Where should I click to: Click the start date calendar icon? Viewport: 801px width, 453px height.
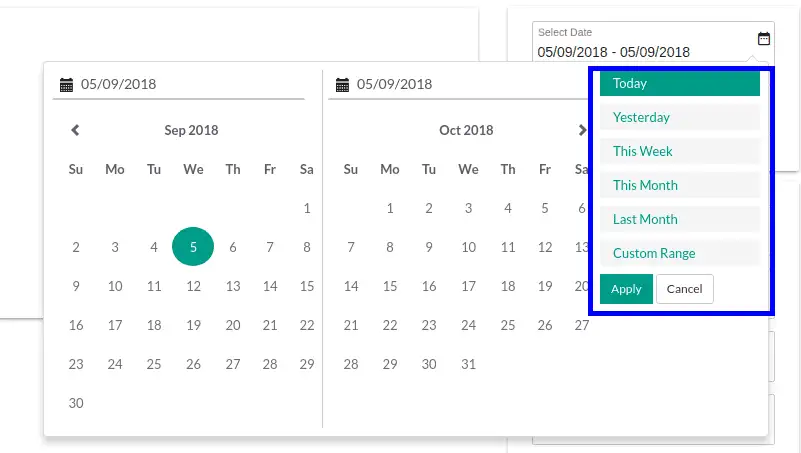click(x=67, y=85)
